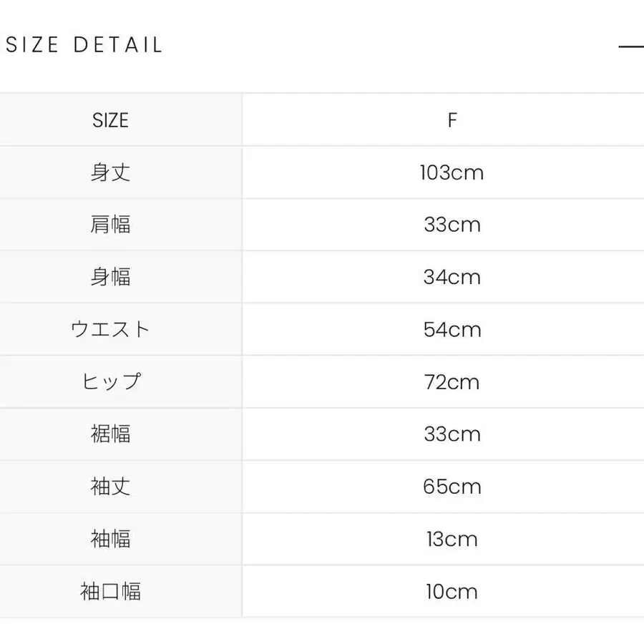Click the 裾幅 row label
Viewport: 644px width, 644px height.
110,434
